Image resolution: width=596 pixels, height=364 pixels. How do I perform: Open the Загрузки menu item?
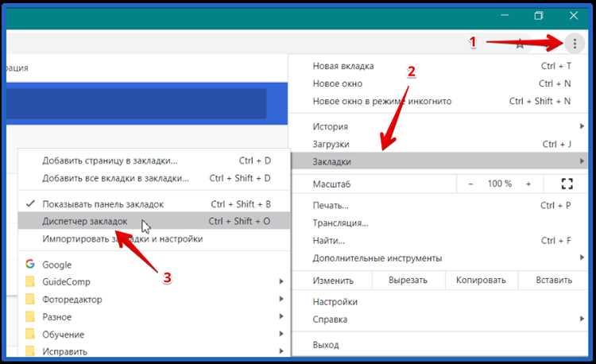coord(439,144)
